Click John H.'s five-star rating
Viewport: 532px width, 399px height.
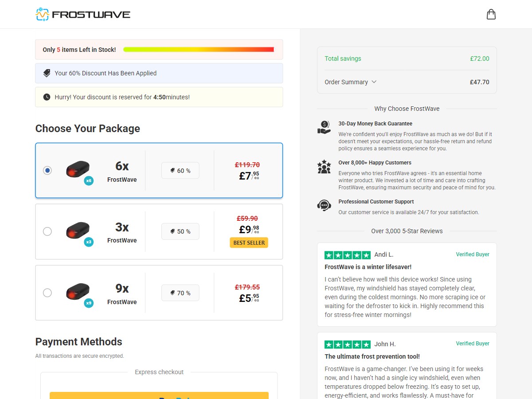348,344
